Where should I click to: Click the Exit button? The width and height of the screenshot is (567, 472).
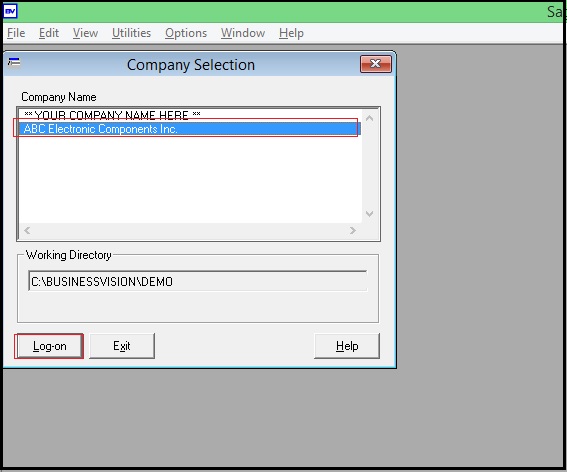[122, 346]
